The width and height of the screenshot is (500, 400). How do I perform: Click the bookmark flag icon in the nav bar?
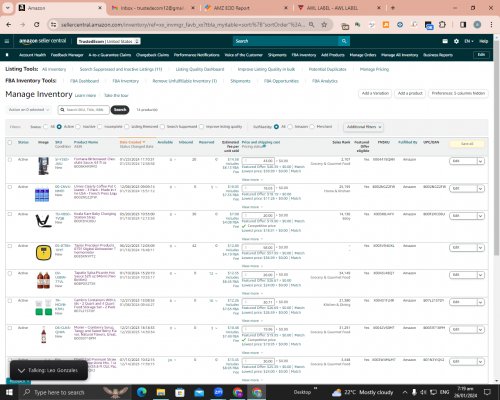(7, 55)
